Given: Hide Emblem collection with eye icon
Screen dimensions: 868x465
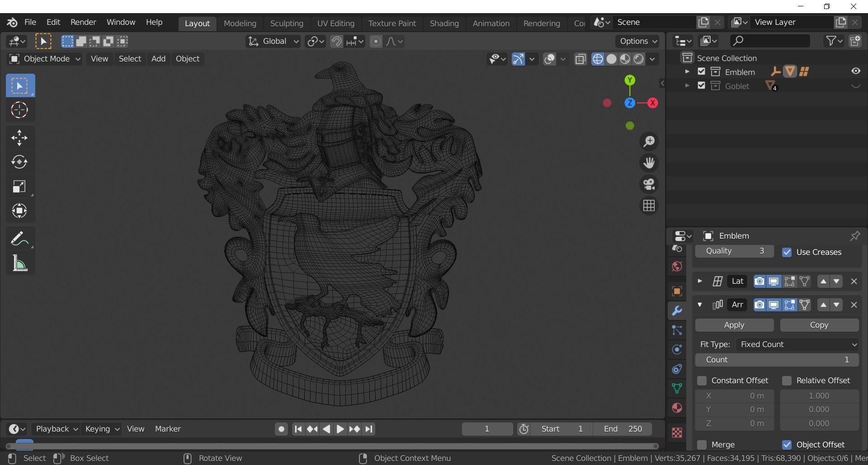Looking at the screenshot, I should click(x=856, y=71).
